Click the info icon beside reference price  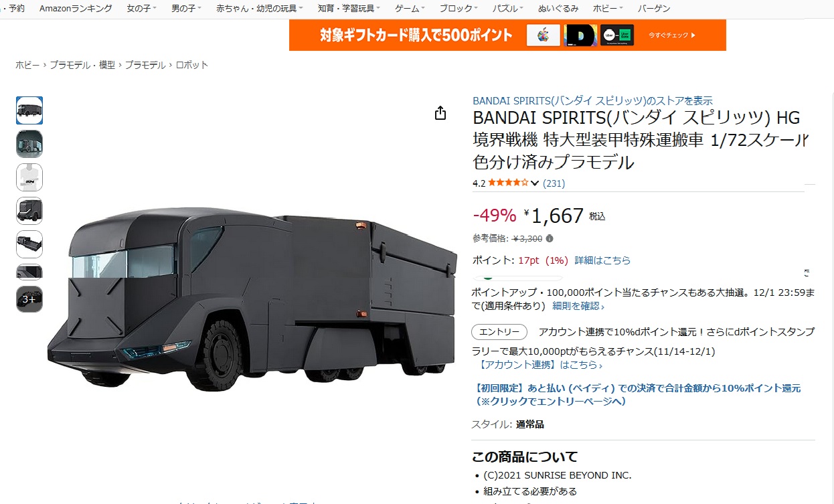(x=550, y=238)
